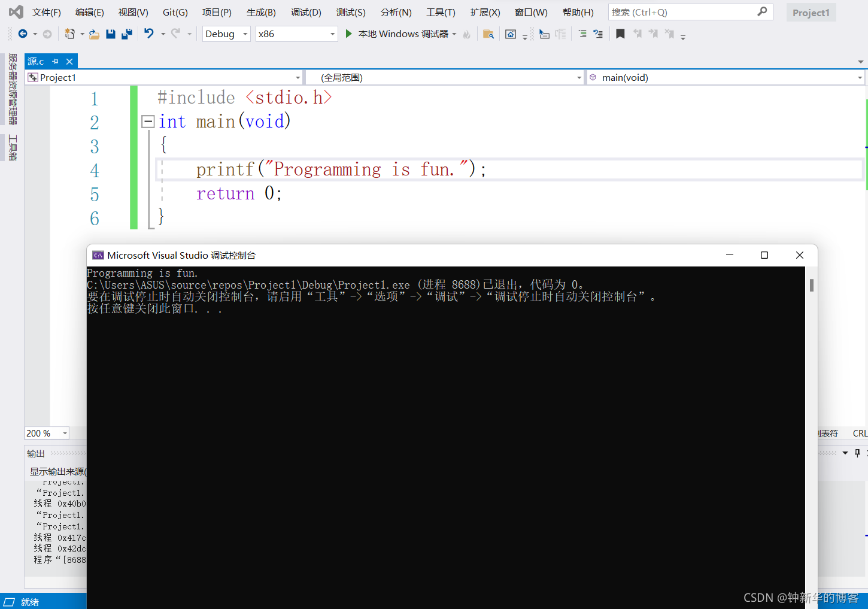Click the debug console vertical scrollbar thumb
The image size is (868, 609).
click(812, 285)
